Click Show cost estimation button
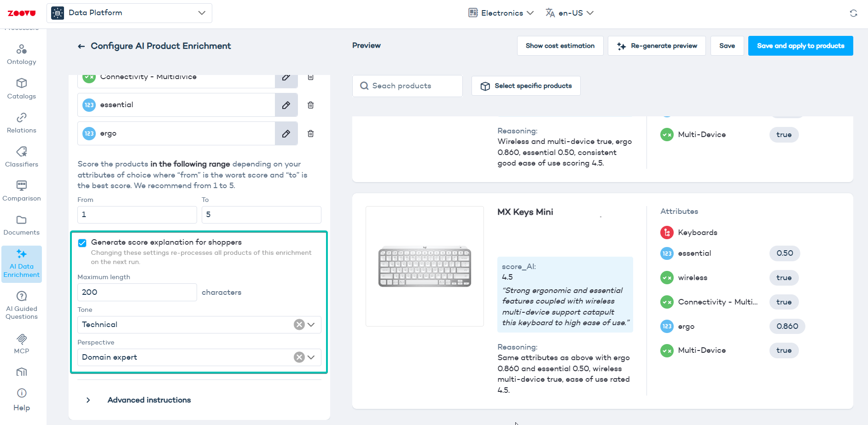 click(x=560, y=46)
